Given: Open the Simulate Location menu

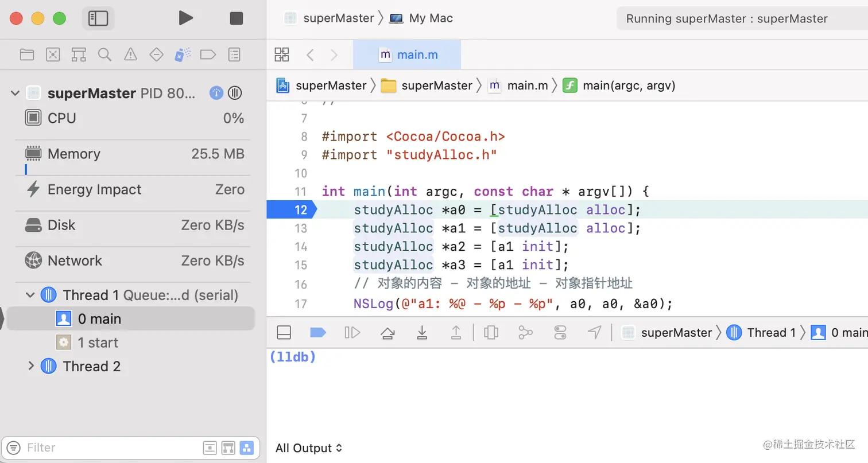Looking at the screenshot, I should pos(595,333).
